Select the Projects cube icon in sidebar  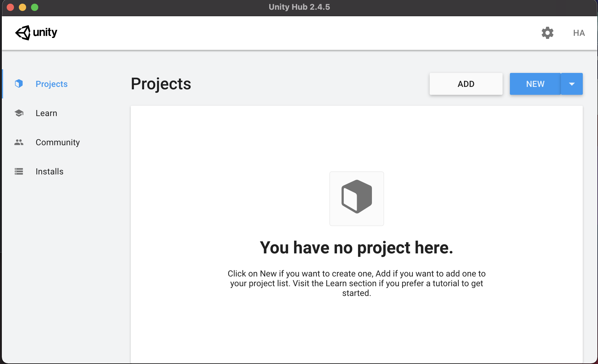[19, 84]
